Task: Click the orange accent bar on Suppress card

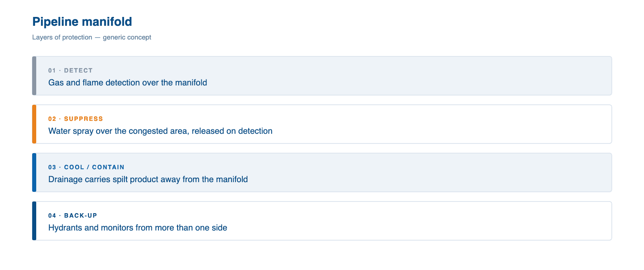Action: pyautogui.click(x=34, y=124)
